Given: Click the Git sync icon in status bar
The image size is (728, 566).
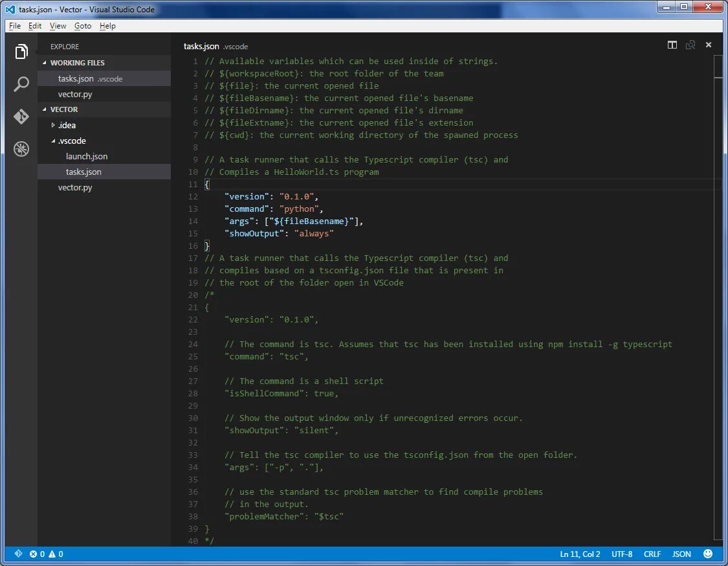Looking at the screenshot, I should (x=18, y=554).
